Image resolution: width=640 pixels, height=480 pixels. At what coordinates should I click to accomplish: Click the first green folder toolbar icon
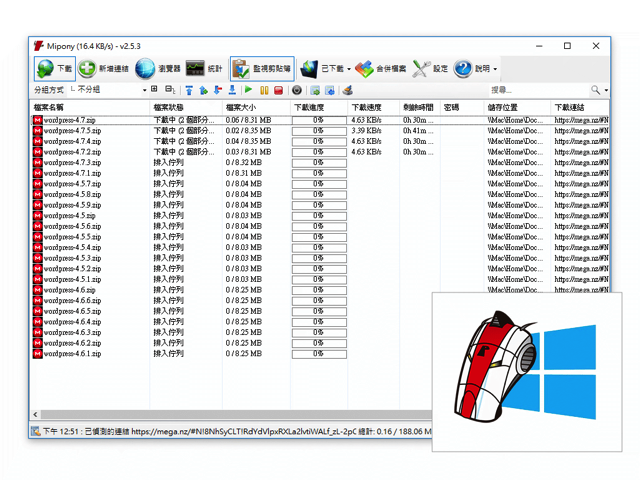click(315, 90)
